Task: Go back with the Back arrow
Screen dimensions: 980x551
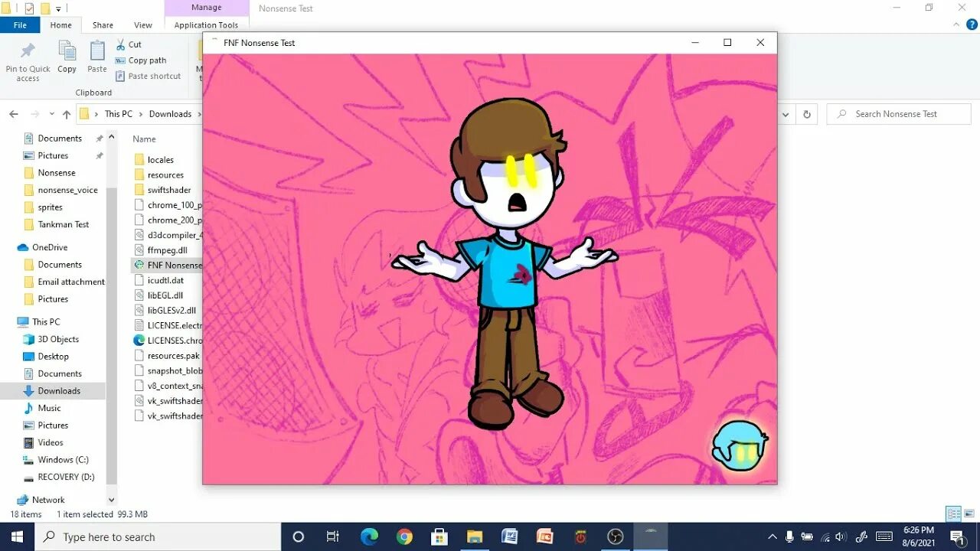Action: click(14, 114)
